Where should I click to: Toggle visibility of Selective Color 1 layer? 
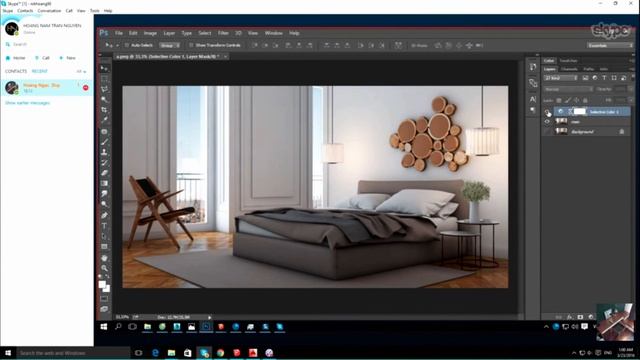coord(547,111)
